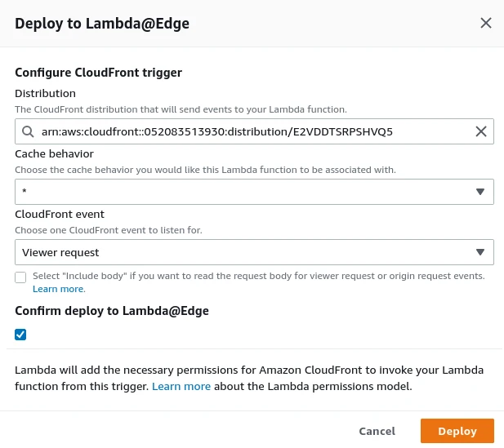Click the "Distribution" field label
This screenshot has height=448, width=504.
45,93
